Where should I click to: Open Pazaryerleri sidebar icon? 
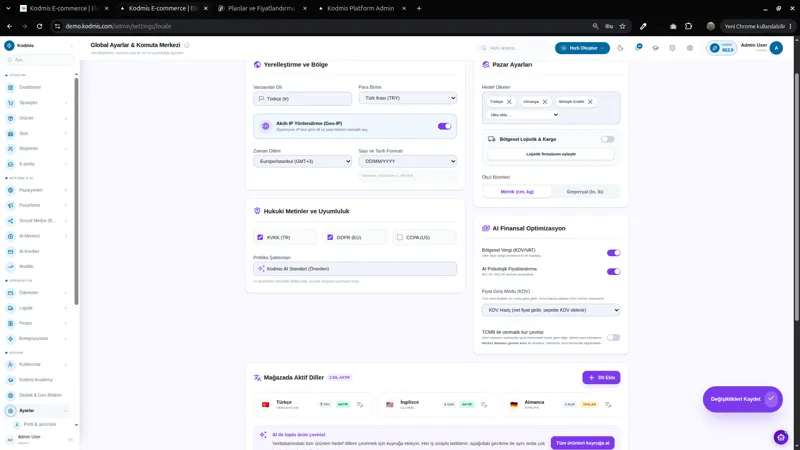coord(10,190)
